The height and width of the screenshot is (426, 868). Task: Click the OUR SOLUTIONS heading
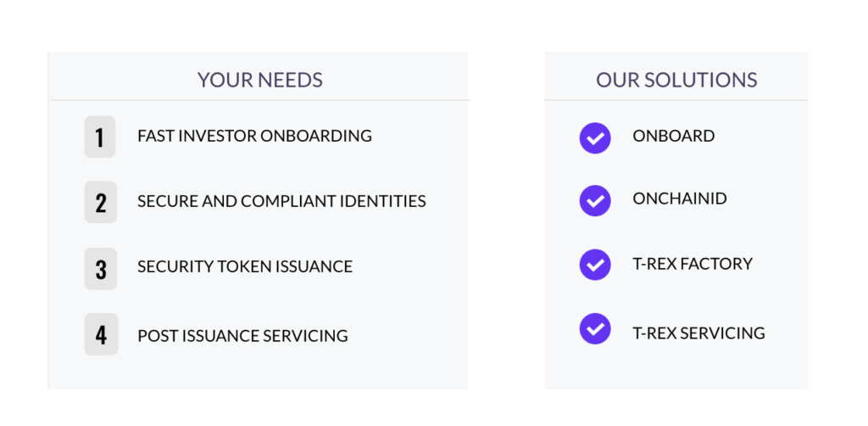[676, 80]
